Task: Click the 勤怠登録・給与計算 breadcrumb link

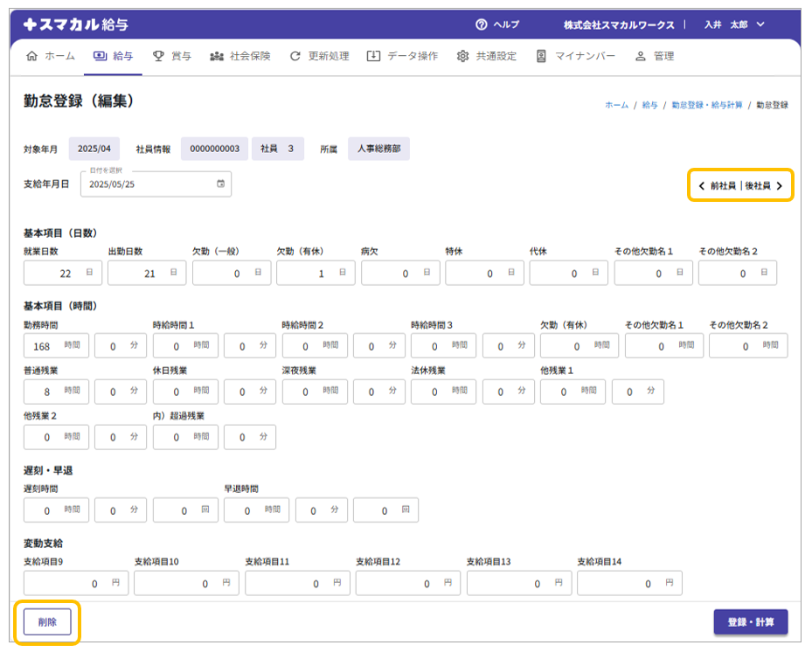Action: tap(707, 105)
